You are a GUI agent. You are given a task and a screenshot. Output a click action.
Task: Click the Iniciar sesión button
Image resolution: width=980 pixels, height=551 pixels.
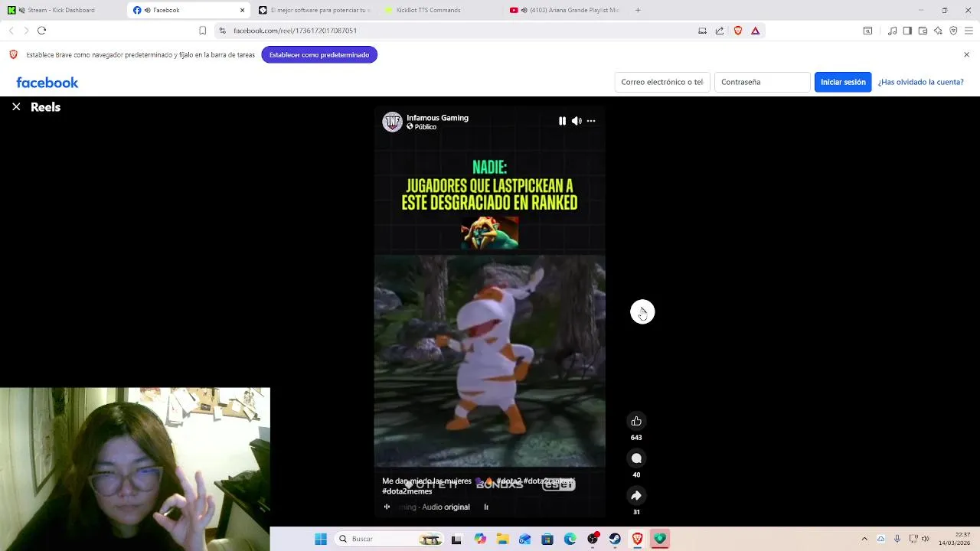tap(843, 82)
